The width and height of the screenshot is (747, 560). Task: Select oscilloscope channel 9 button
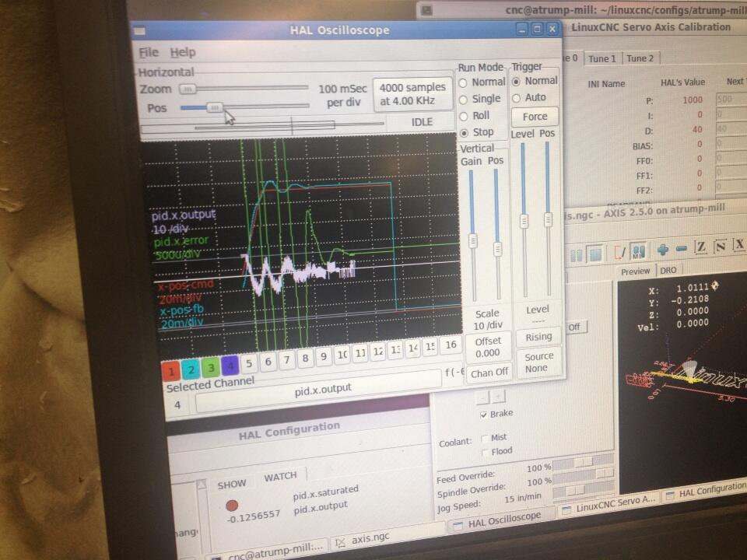(x=324, y=355)
